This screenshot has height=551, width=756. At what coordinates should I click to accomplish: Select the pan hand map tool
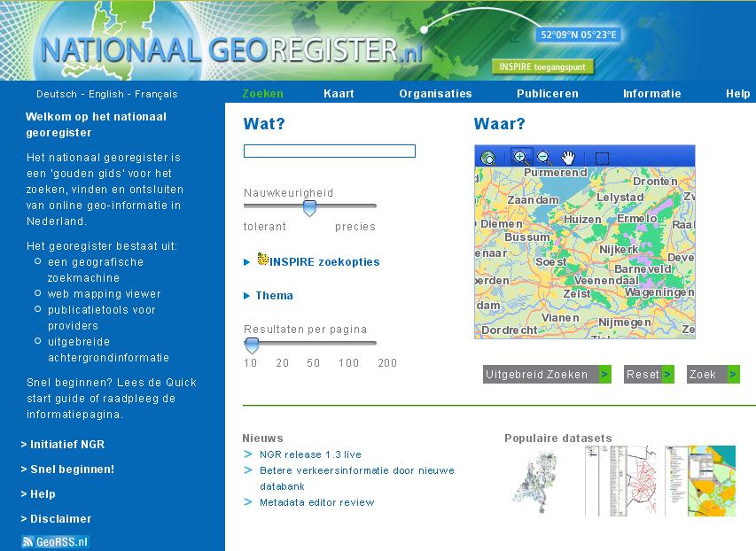click(x=568, y=157)
